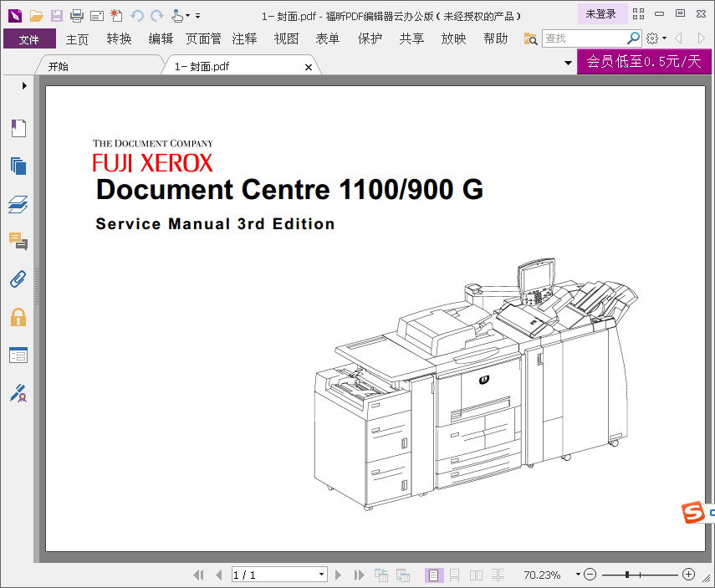
Task: Open the form fields panel icon
Action: (x=18, y=355)
